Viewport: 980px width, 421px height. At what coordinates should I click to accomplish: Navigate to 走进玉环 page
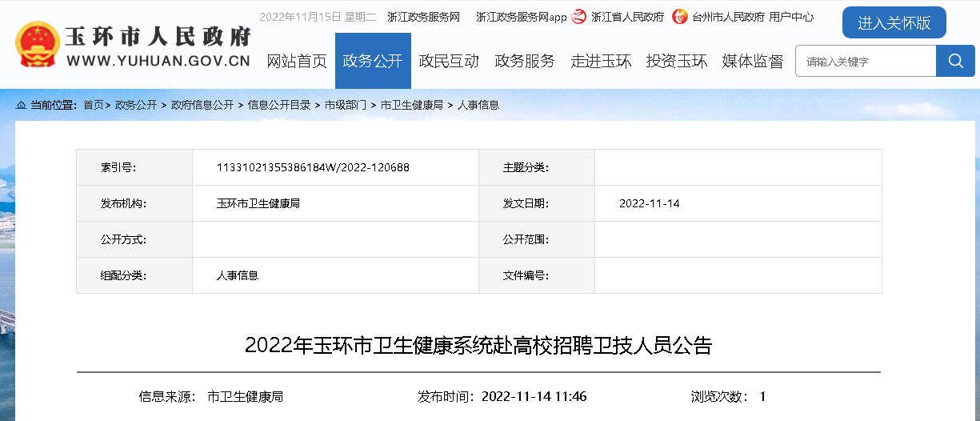pos(601,61)
